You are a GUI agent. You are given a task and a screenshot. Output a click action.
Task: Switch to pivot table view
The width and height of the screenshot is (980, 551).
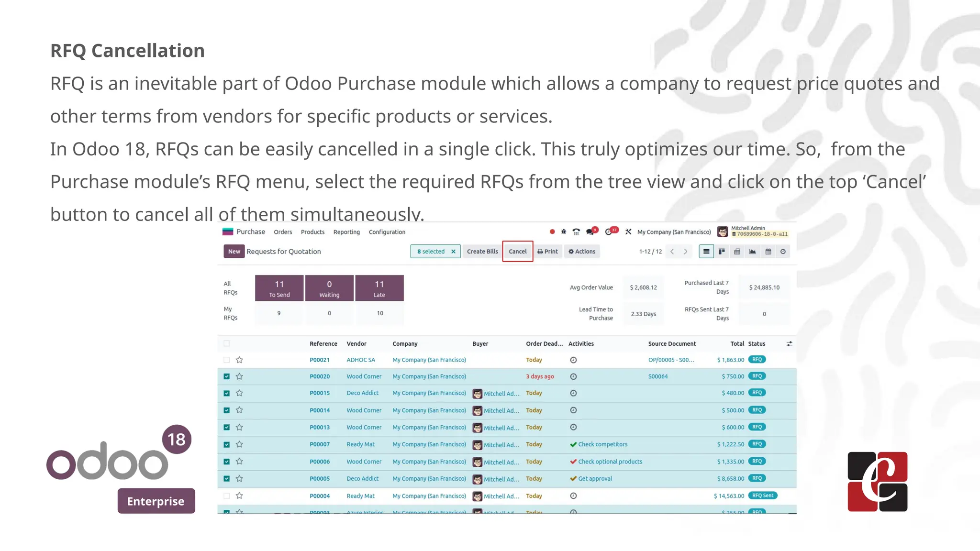click(x=737, y=252)
